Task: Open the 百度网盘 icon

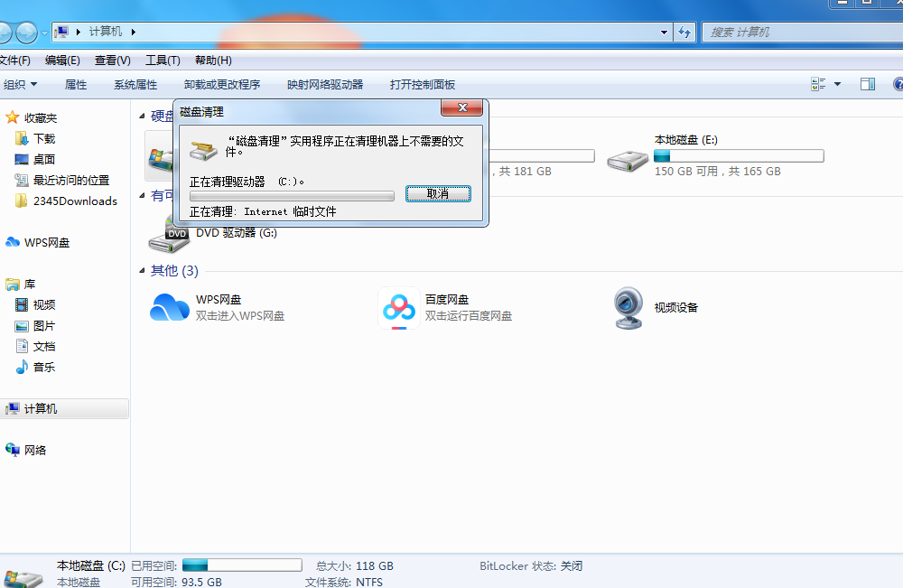Action: tap(398, 308)
